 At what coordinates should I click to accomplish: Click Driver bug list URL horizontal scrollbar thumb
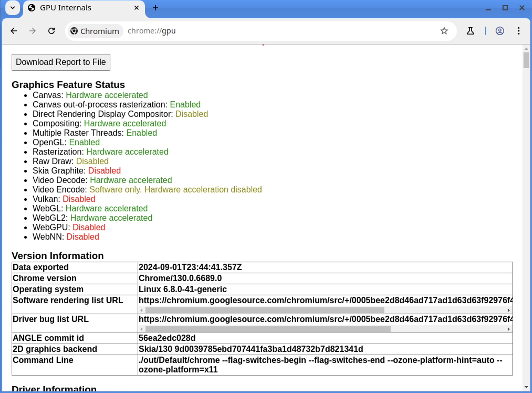coord(268,329)
